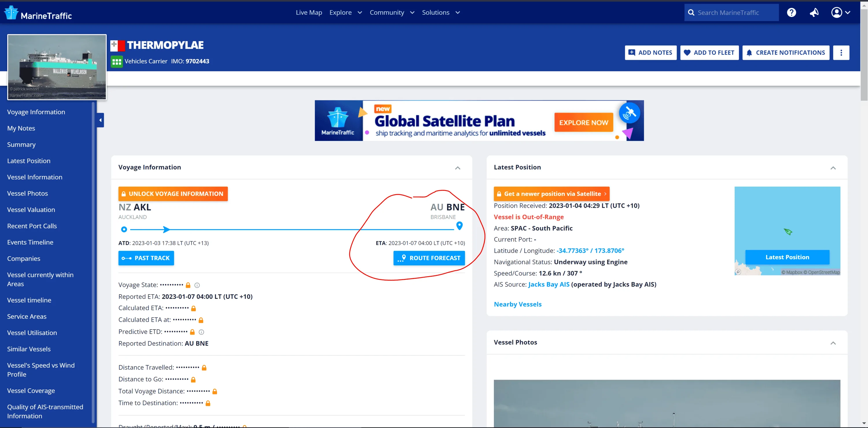Expand the Solutions dropdown menu
Image resolution: width=868 pixels, height=428 pixels.
point(441,12)
